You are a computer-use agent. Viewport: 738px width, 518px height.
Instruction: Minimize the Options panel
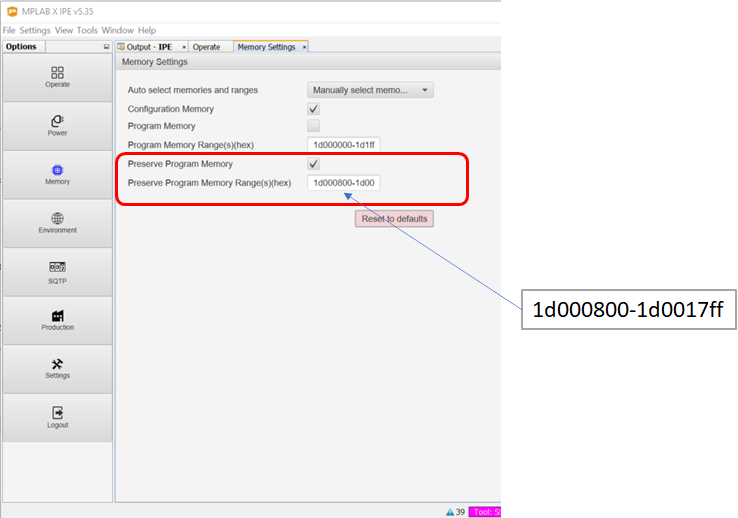[x=106, y=47]
